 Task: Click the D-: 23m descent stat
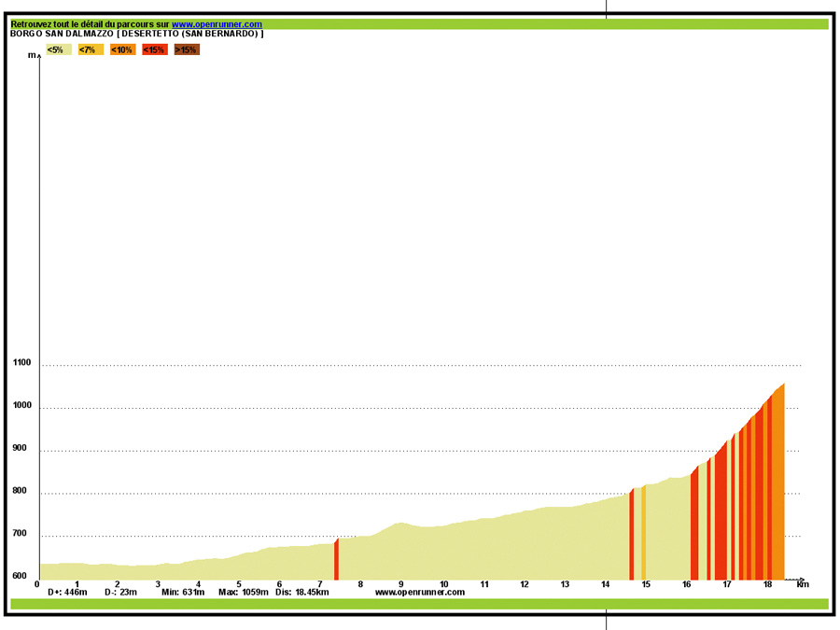[x=120, y=592]
